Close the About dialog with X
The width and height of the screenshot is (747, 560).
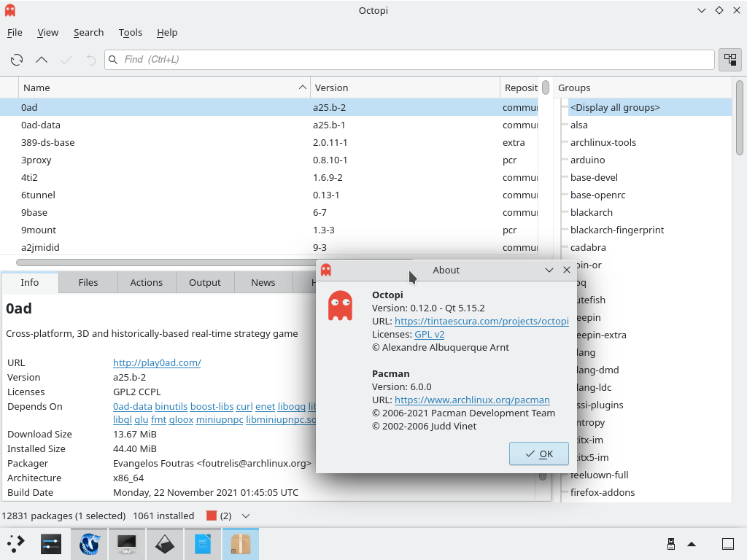click(566, 270)
